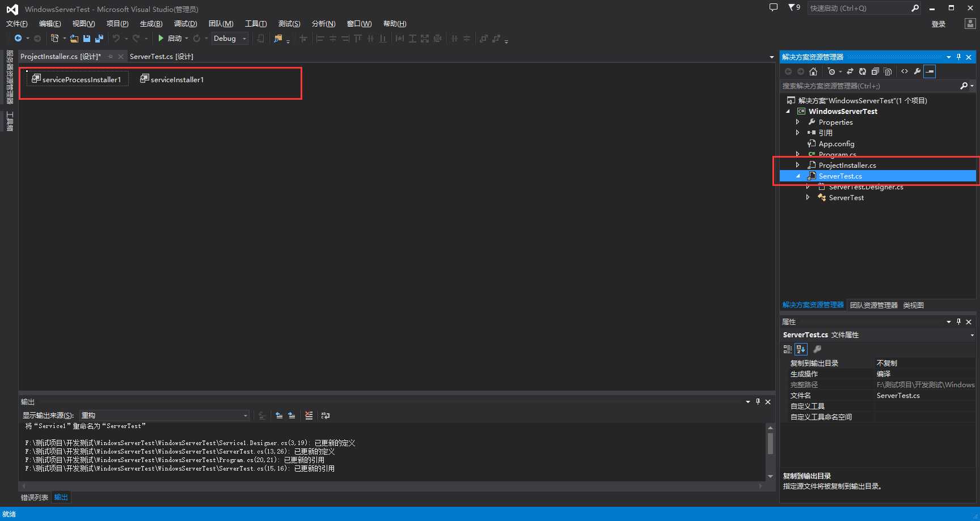This screenshot has height=521, width=980.
Task: Sync with active document in Solution Explorer
Action: pos(850,71)
